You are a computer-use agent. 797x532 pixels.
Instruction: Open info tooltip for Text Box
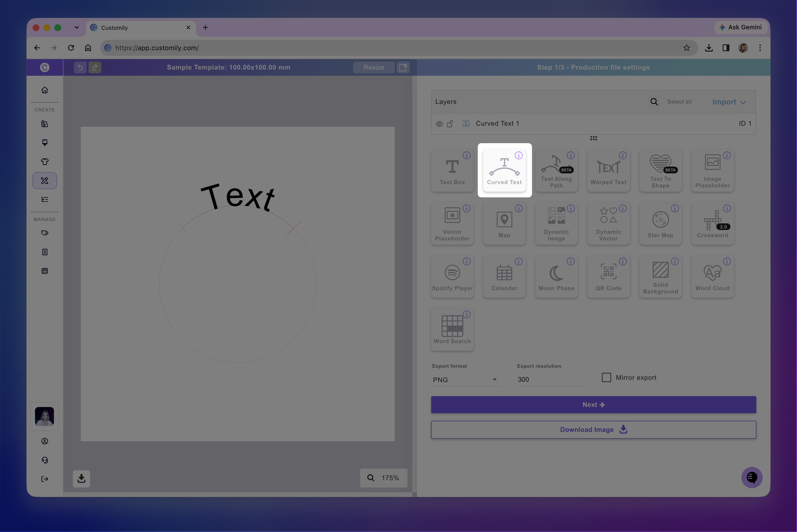[466, 155]
